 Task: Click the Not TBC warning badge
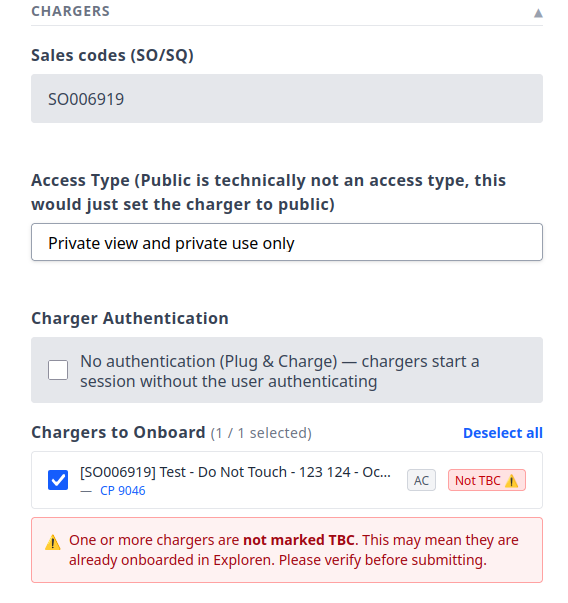point(487,480)
